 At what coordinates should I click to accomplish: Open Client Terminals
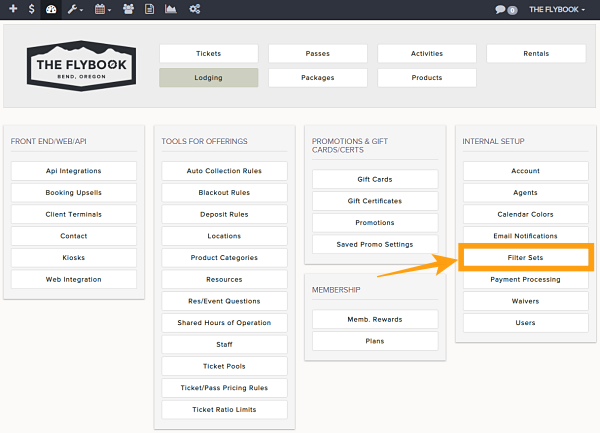[74, 215]
